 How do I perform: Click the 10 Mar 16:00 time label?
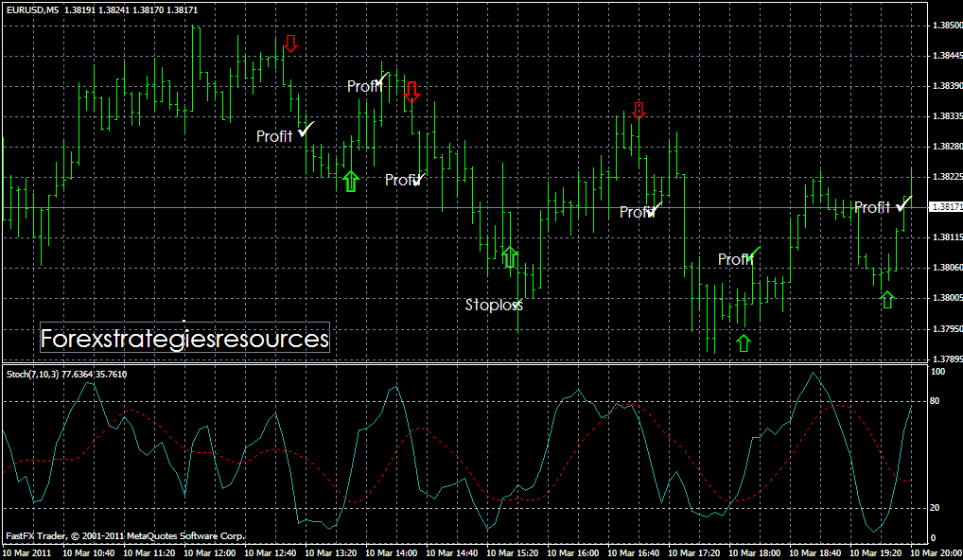tap(572, 553)
